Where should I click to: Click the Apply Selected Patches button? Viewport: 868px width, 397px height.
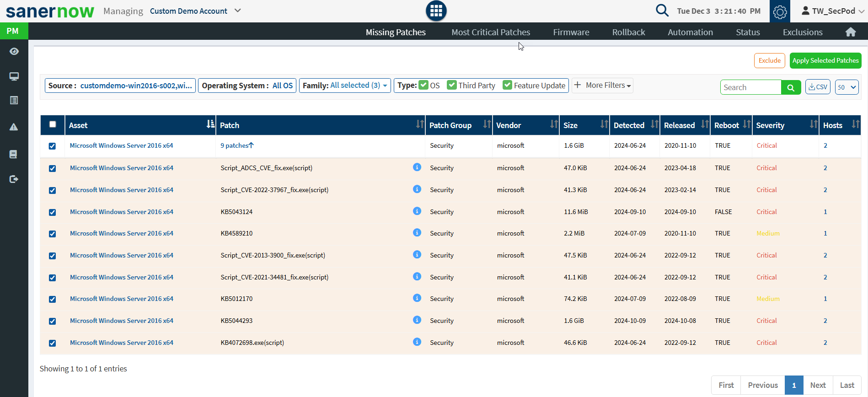(x=825, y=60)
